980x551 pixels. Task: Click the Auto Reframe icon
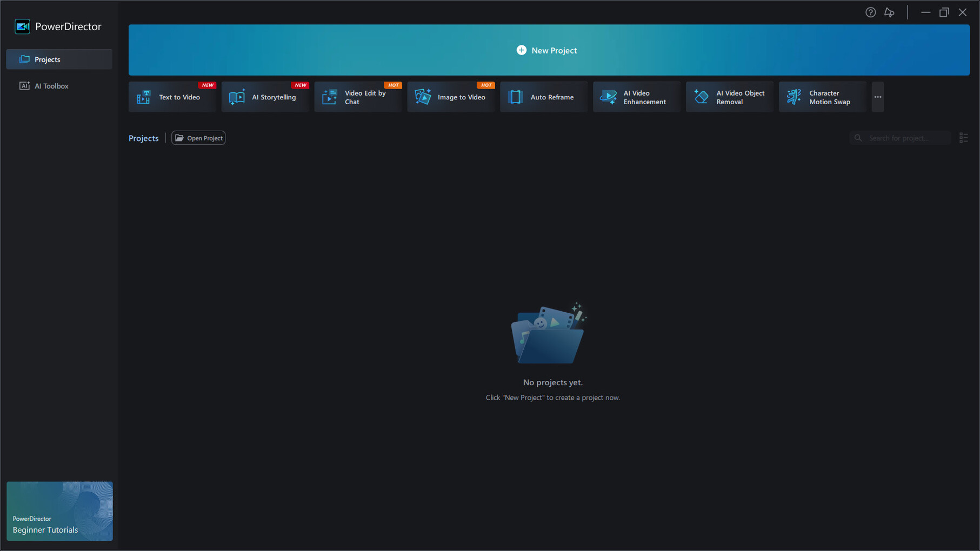click(516, 97)
